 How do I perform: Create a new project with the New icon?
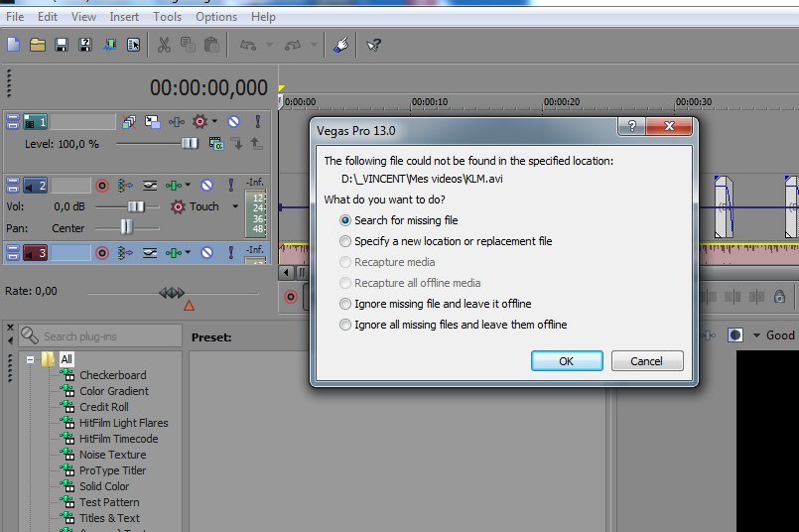tap(13, 45)
